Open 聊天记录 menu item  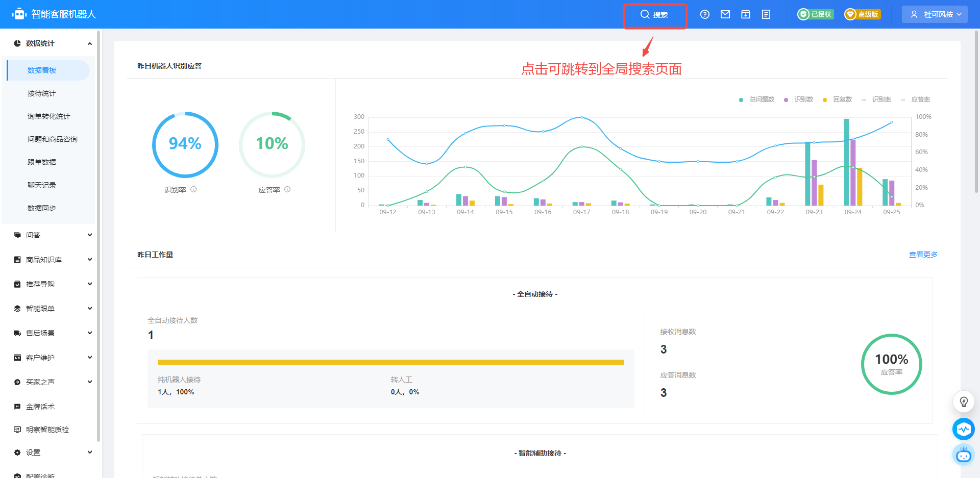coord(42,185)
